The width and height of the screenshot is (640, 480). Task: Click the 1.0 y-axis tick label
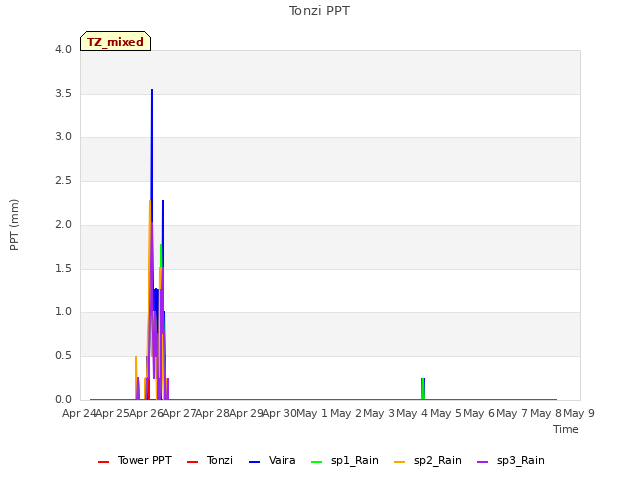[x=63, y=311]
